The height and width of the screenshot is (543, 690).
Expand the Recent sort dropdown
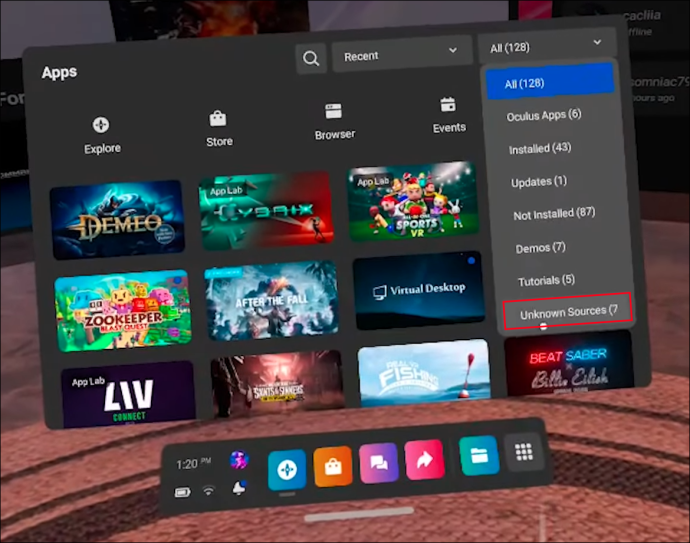pos(400,54)
